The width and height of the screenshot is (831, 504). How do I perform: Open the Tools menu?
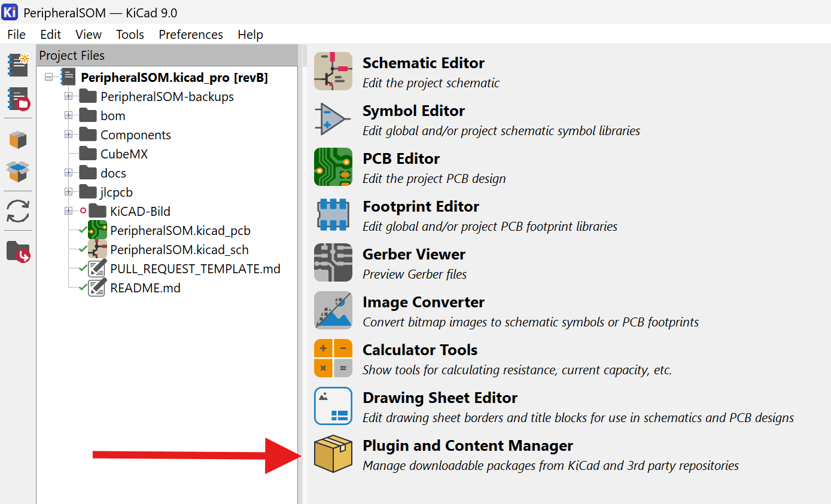pos(130,34)
